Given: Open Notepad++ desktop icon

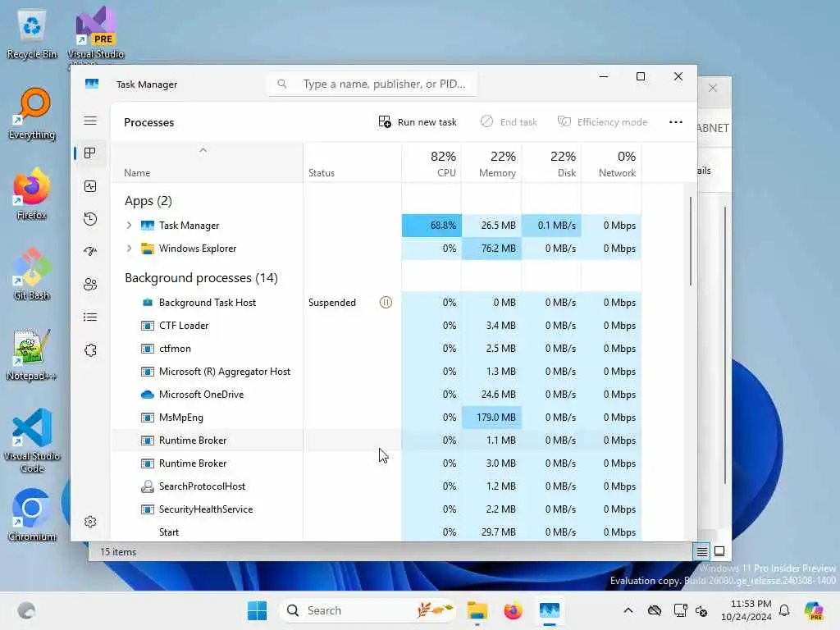Looking at the screenshot, I should pos(32,354).
